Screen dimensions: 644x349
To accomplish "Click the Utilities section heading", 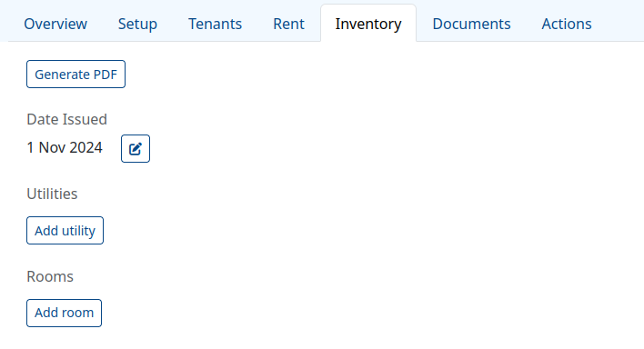I will [x=52, y=194].
